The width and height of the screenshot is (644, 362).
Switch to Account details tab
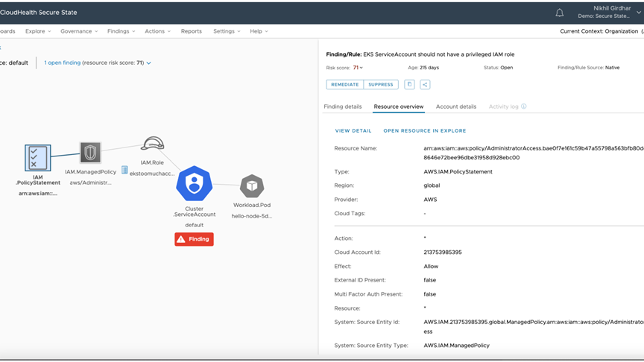456,107
